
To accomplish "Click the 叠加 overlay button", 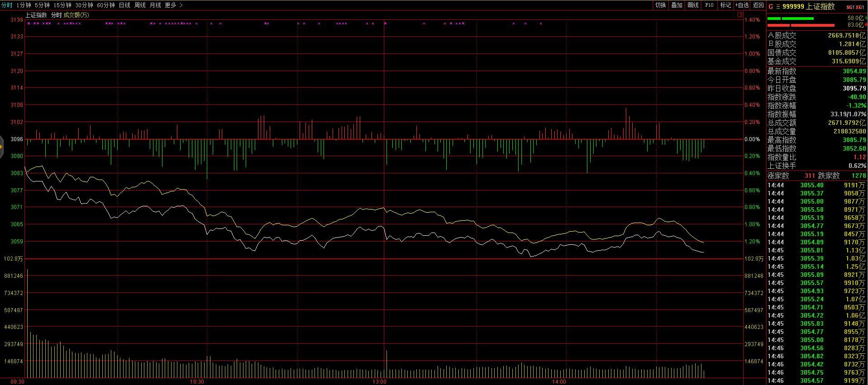I will 677,5.
